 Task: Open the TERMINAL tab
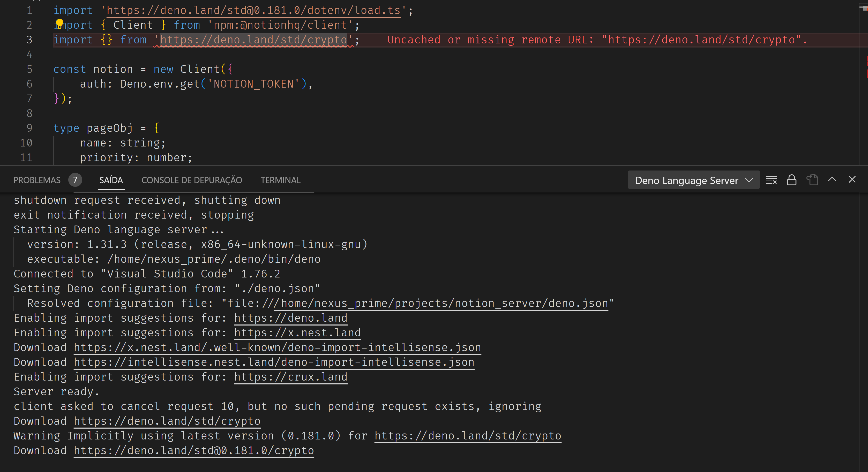(280, 180)
